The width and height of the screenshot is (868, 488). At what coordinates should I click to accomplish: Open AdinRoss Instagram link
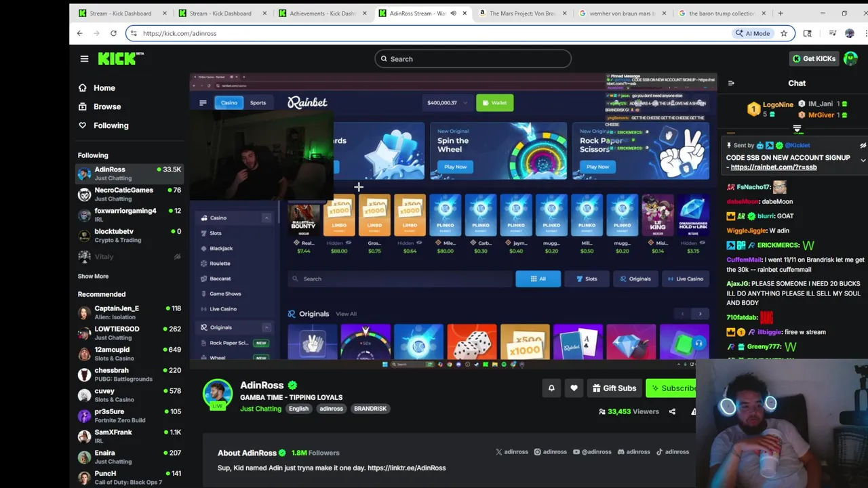point(550,452)
